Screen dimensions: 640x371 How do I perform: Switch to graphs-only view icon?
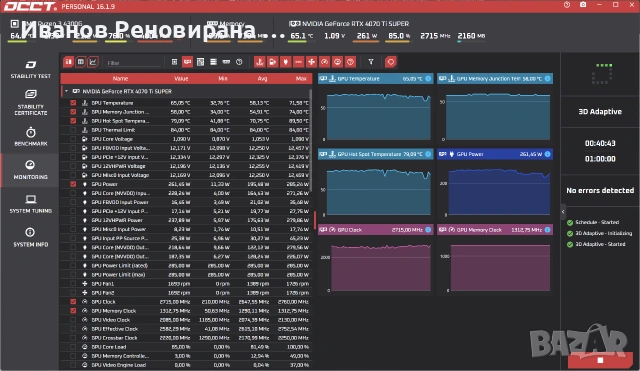click(x=93, y=62)
